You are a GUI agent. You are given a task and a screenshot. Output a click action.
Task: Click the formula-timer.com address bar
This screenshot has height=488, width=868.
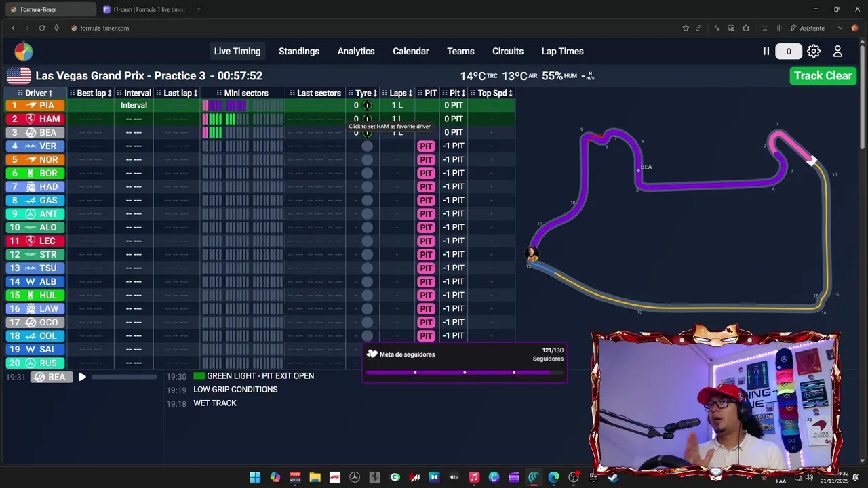[104, 28]
